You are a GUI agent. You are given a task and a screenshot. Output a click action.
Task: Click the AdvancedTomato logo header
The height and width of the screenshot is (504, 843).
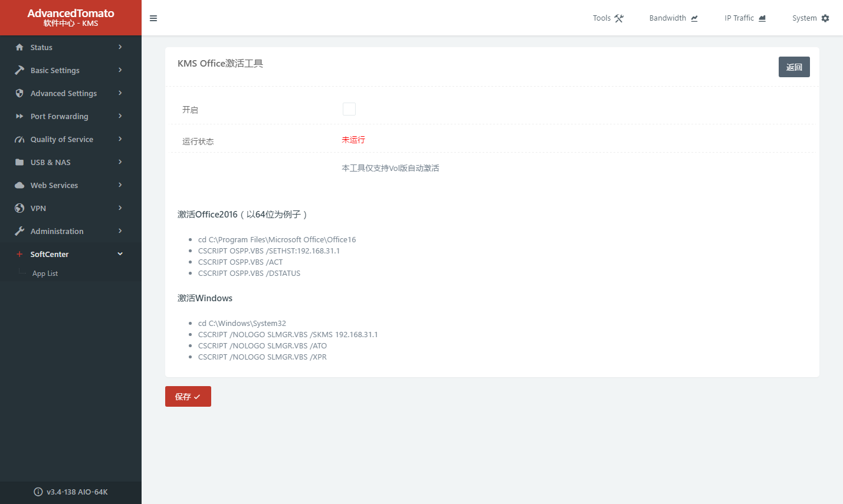click(71, 18)
